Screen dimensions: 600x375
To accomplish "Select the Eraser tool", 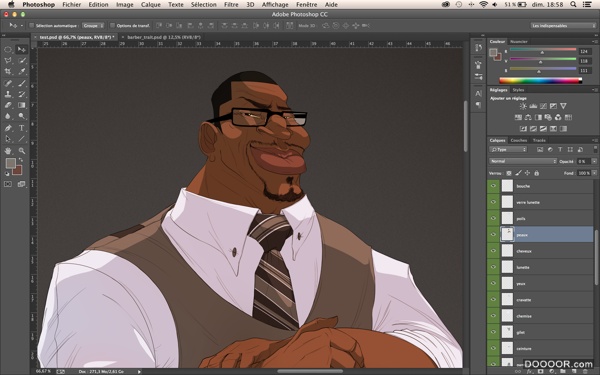I will click(x=8, y=105).
